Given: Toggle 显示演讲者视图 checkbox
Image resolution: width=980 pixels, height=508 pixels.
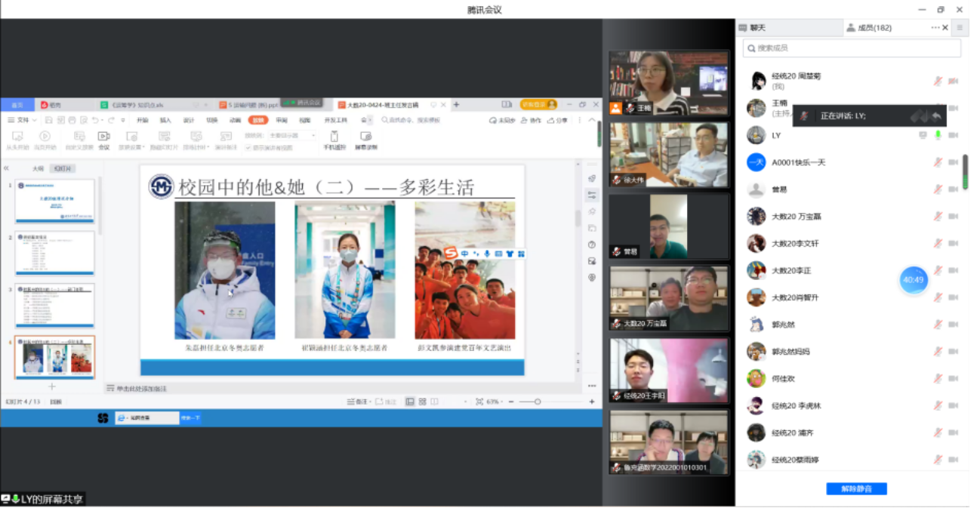Looking at the screenshot, I should 248,147.
